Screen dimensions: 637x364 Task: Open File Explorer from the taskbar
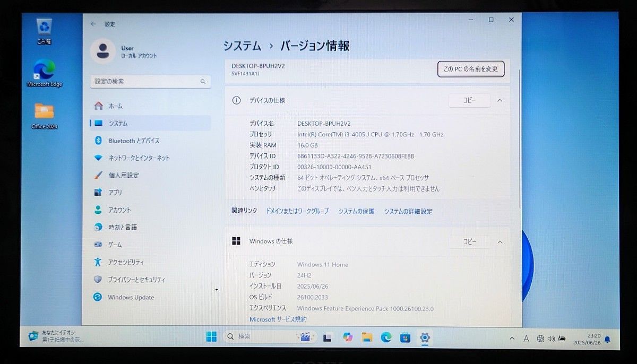click(366, 337)
